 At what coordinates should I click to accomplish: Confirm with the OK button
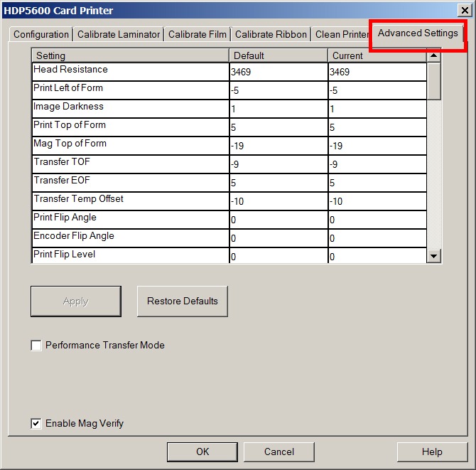(202, 452)
